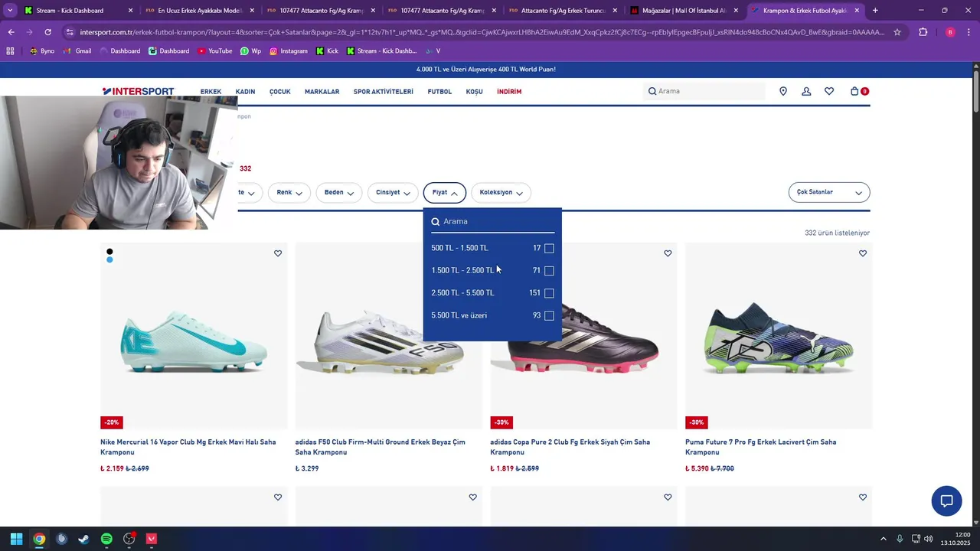Favorite the Puma Future 7 Pro product
980x551 pixels.
(863, 253)
